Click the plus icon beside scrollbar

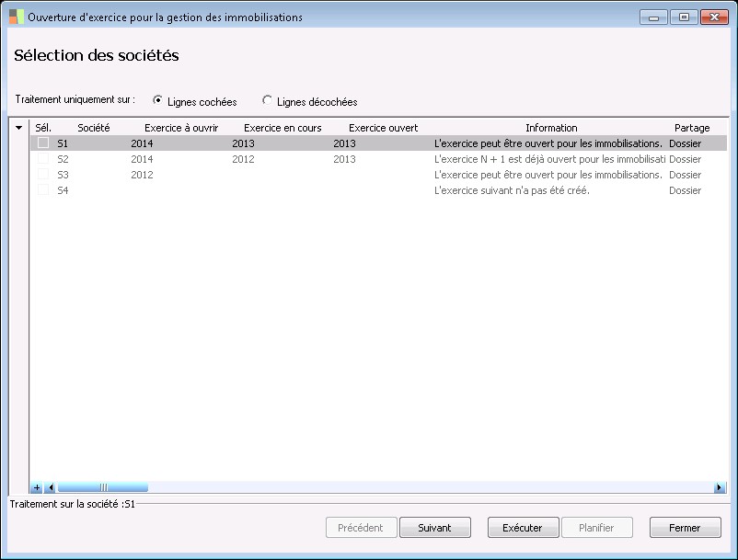[37, 487]
